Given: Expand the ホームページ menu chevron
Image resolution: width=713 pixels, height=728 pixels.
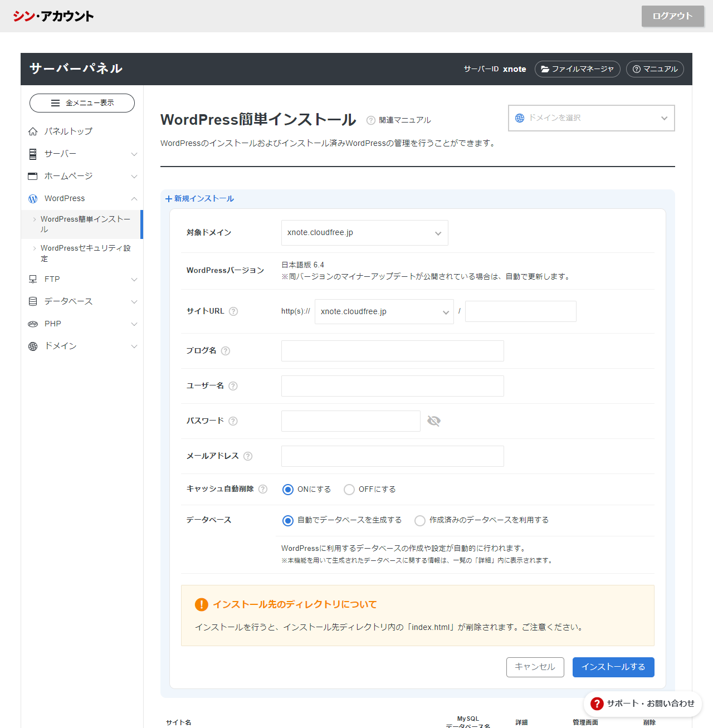Looking at the screenshot, I should point(134,177).
